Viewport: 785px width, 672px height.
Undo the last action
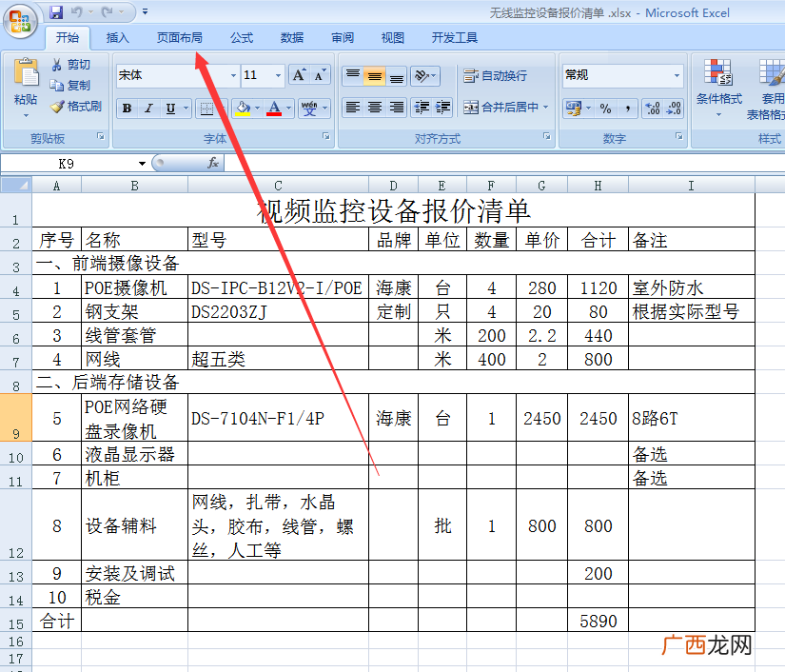tap(77, 11)
